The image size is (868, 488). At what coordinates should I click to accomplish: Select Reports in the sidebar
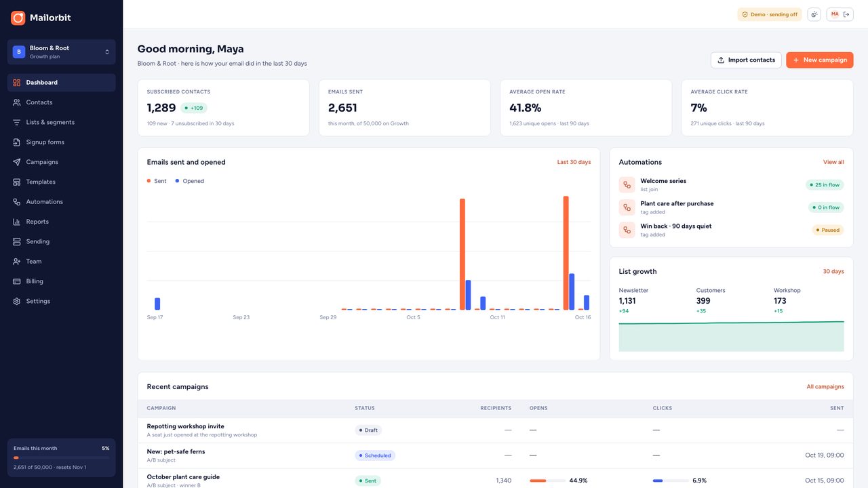tap(61, 222)
